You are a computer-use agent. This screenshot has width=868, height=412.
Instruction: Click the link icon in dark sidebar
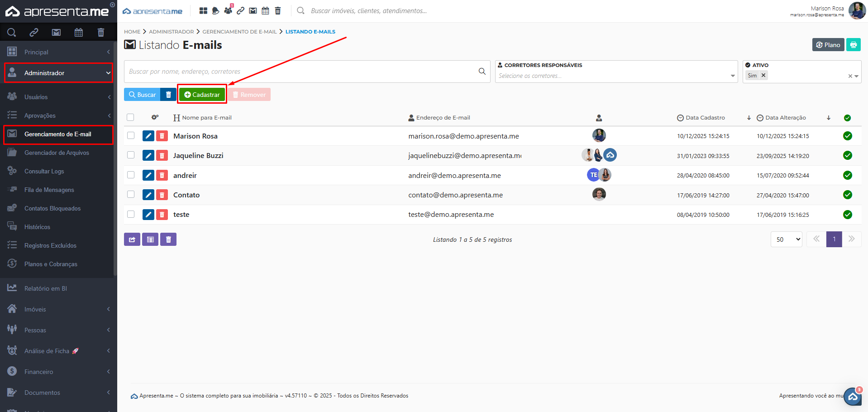(x=34, y=32)
